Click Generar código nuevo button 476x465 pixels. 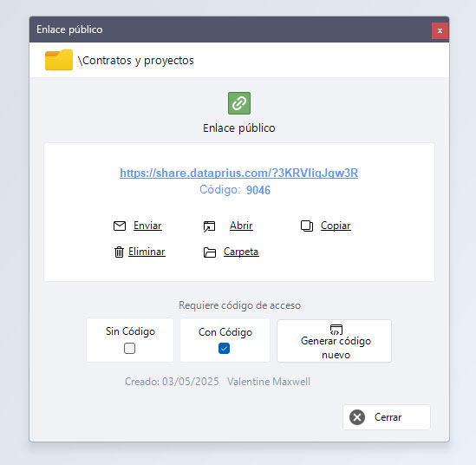click(334, 341)
